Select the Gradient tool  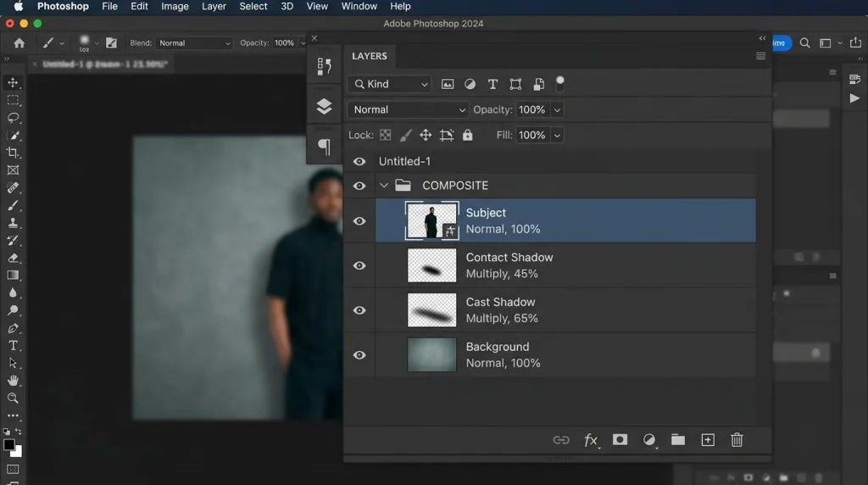pyautogui.click(x=13, y=276)
